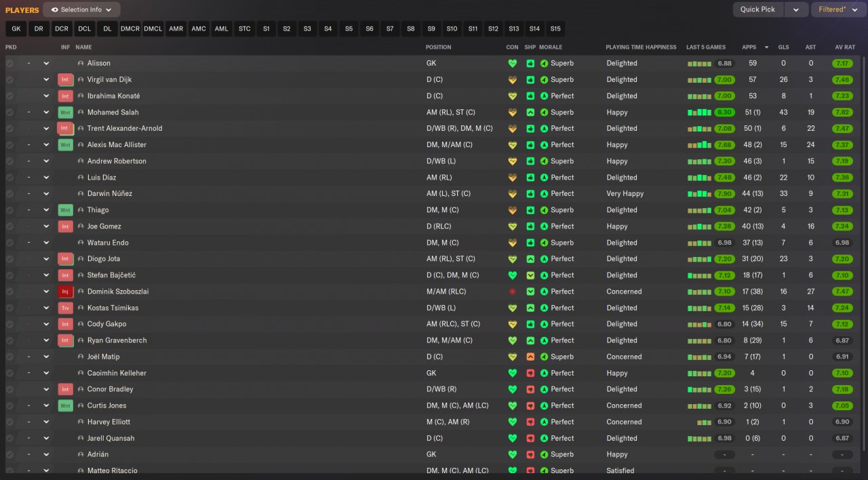Click Joël Matip's orange sharpness icon
Viewport: 868px width, 480px height.
(x=530, y=357)
